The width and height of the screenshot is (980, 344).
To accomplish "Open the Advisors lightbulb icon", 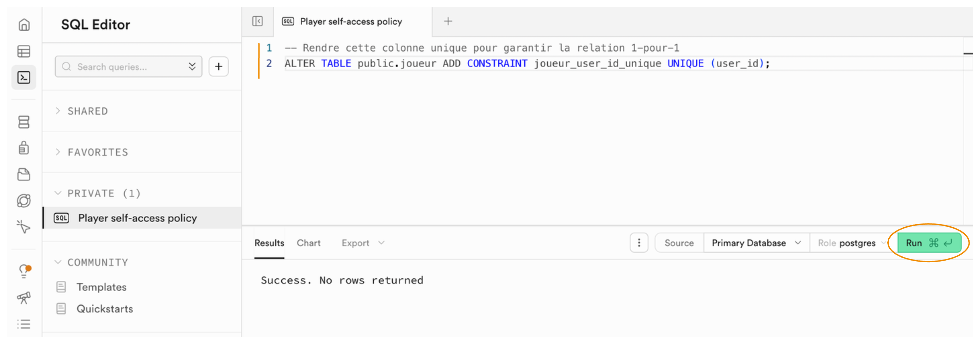I will [x=24, y=271].
